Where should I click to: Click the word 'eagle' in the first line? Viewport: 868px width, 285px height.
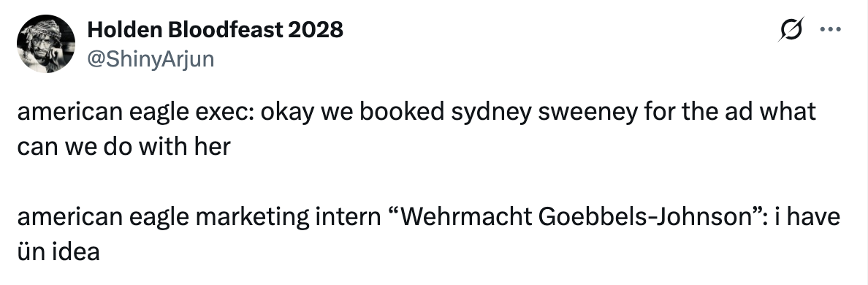click(156, 113)
